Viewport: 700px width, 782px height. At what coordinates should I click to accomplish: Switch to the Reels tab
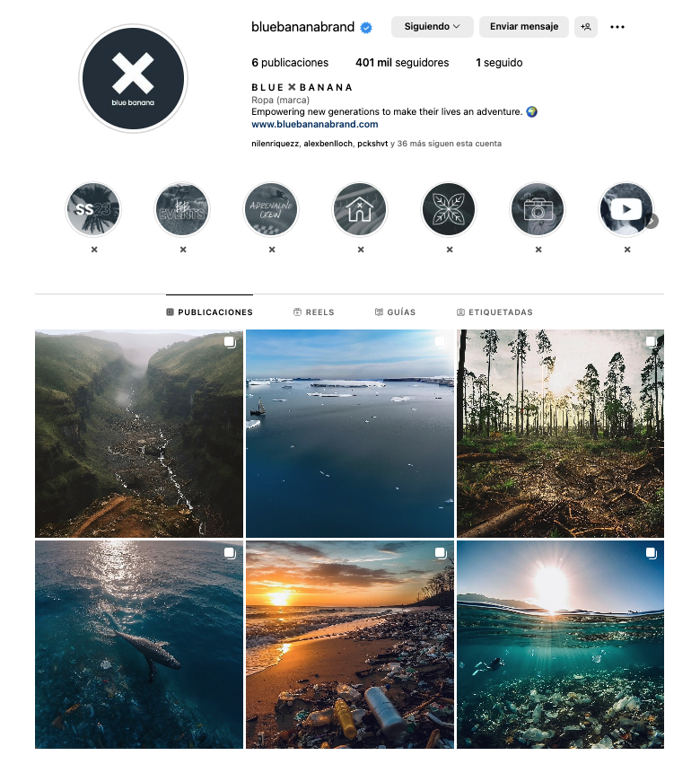pos(313,312)
